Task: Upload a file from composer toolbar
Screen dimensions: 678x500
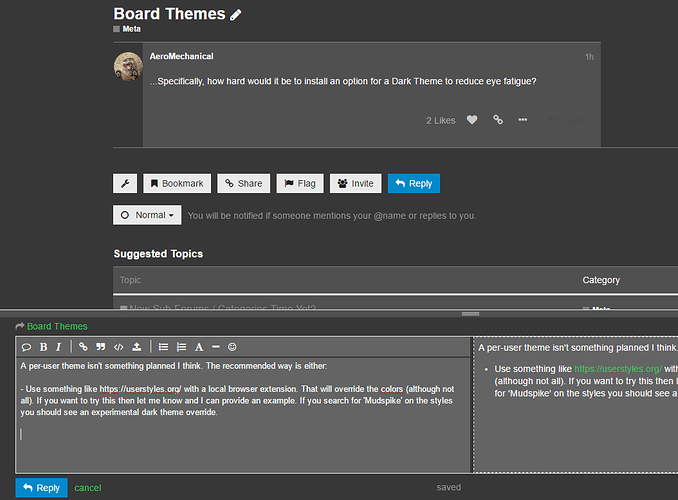Action: point(137,347)
